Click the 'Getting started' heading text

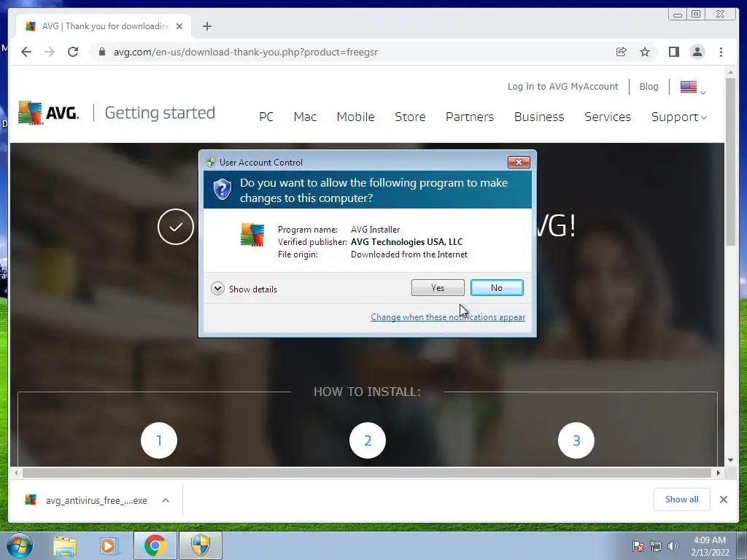pyautogui.click(x=160, y=113)
